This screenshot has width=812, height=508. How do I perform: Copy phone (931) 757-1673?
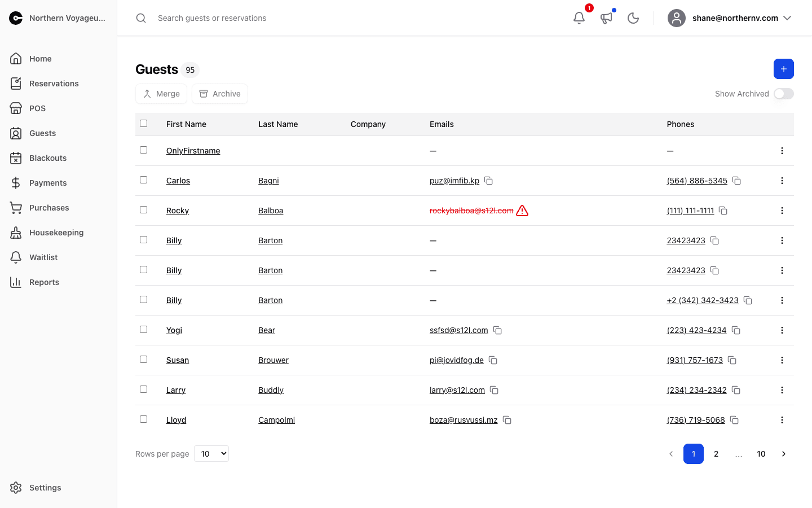[x=732, y=360]
